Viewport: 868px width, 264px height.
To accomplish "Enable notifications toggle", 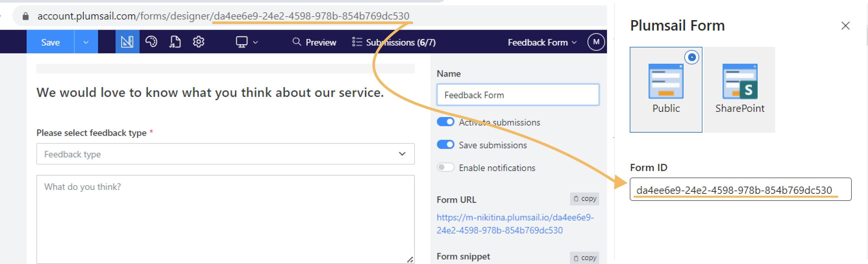I will 445,167.
